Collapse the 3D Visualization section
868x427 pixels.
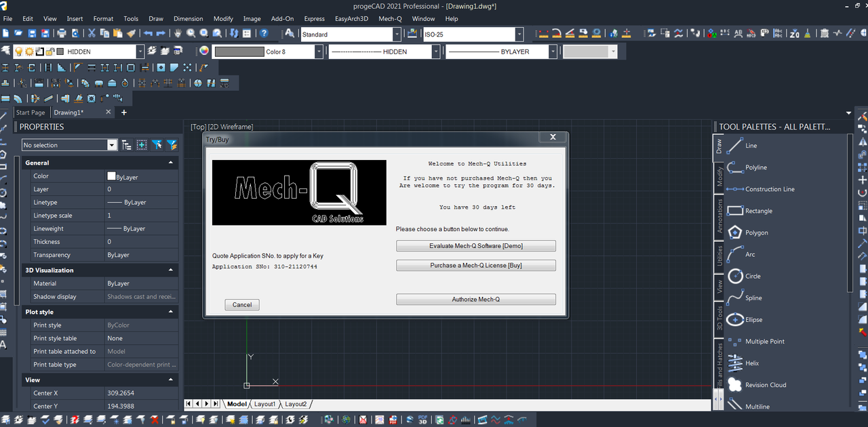tap(171, 270)
